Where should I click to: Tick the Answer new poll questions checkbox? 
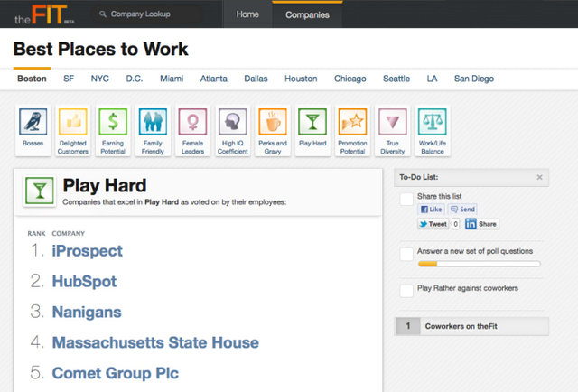pos(406,254)
